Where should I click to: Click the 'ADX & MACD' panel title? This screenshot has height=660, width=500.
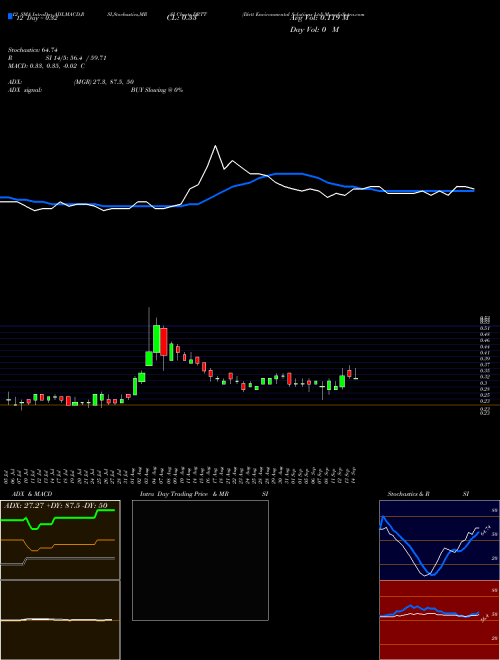click(32, 494)
